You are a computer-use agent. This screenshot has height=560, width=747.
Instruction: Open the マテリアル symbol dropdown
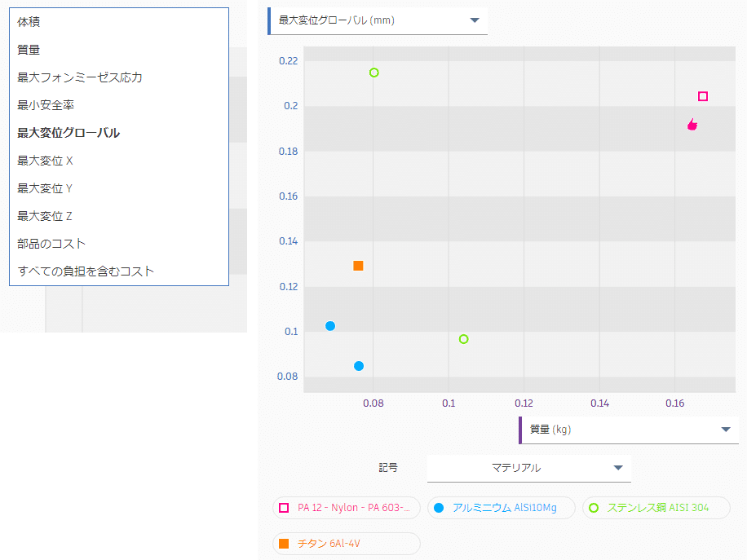coord(529,468)
